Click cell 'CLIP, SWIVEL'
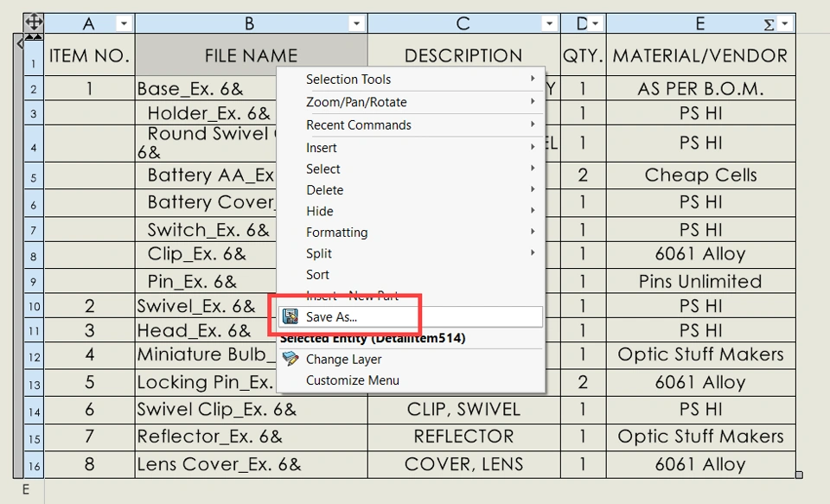The image size is (830, 504). pos(463,409)
